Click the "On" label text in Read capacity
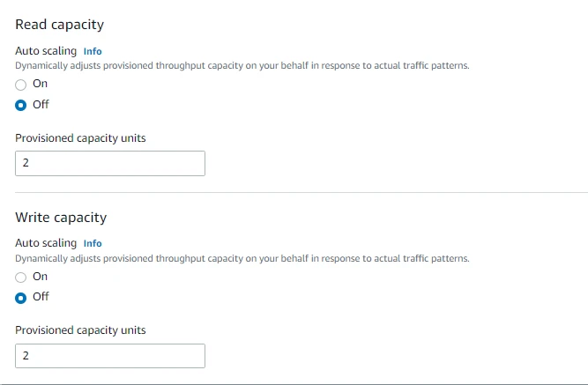This screenshot has width=588, height=385. coord(40,84)
